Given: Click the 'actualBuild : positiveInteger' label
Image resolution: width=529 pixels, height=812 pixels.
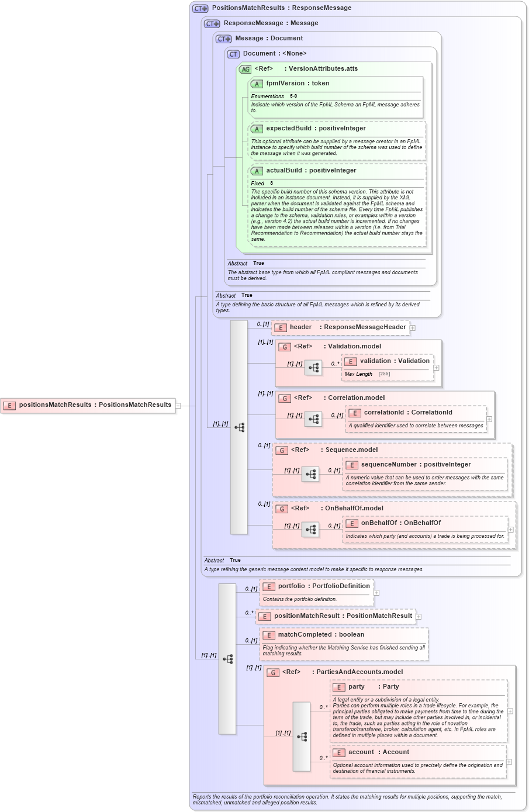Looking at the screenshot, I should (x=311, y=171).
